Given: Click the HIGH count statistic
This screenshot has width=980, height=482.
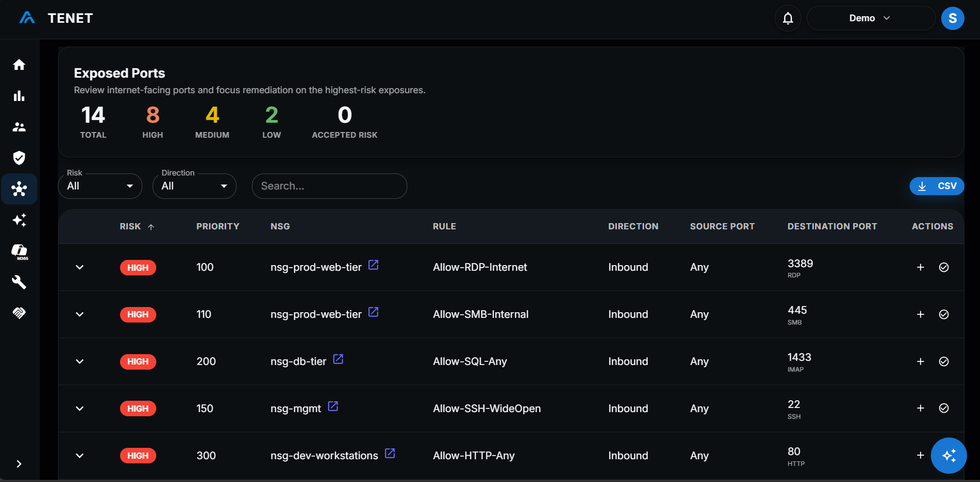Looking at the screenshot, I should tap(153, 122).
